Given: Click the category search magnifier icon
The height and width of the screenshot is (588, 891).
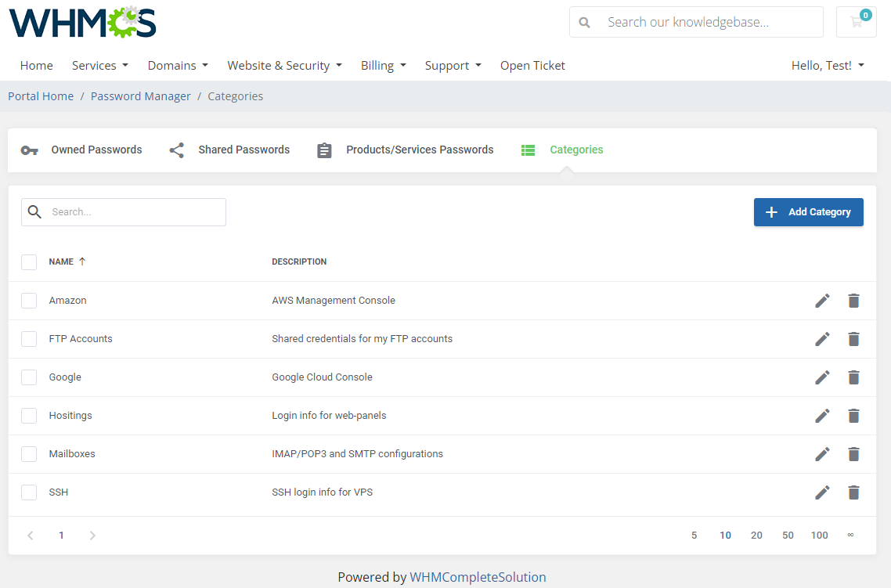Looking at the screenshot, I should click(x=34, y=212).
